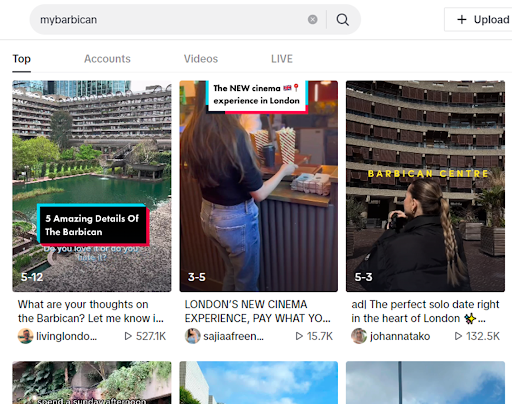This screenshot has height=404, width=512.
Task: Click the play icon beside 132.5K views
Action: pyautogui.click(x=458, y=336)
